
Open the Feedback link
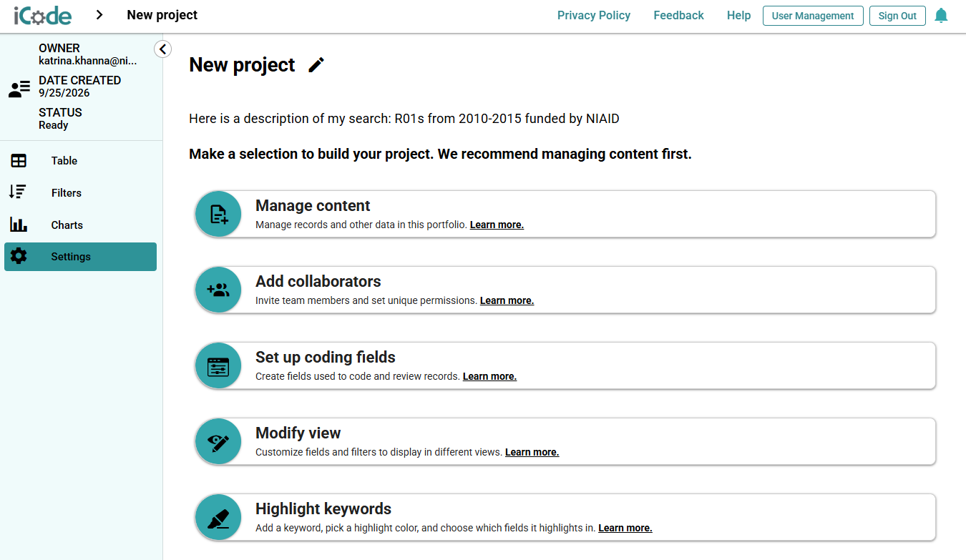[679, 15]
